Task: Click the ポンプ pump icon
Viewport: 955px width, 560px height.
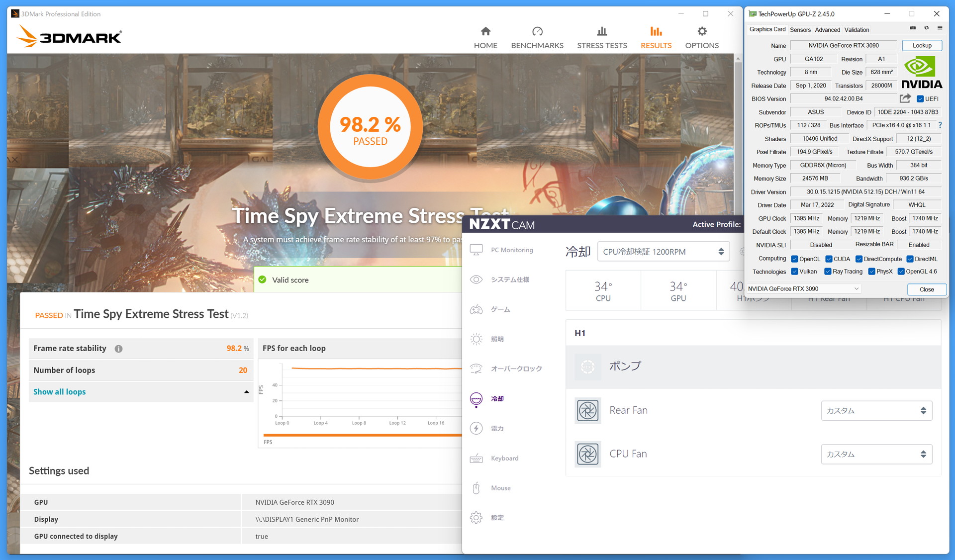Action: coord(587,367)
